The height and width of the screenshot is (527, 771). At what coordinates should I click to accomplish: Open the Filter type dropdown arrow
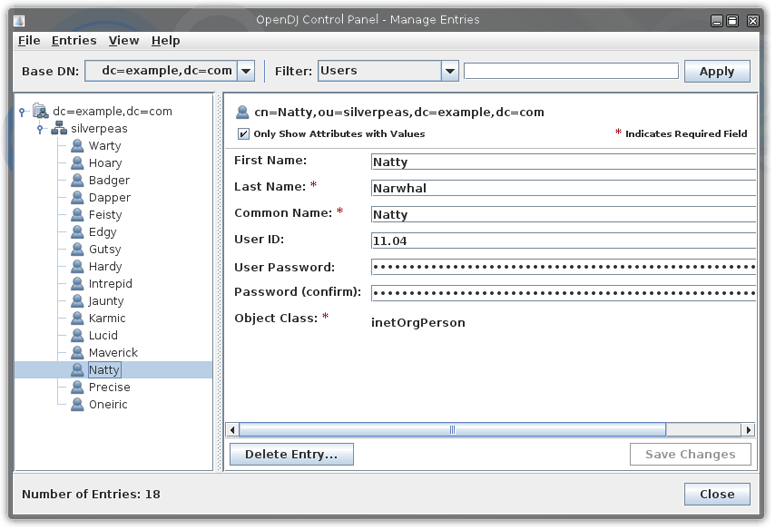click(x=450, y=71)
